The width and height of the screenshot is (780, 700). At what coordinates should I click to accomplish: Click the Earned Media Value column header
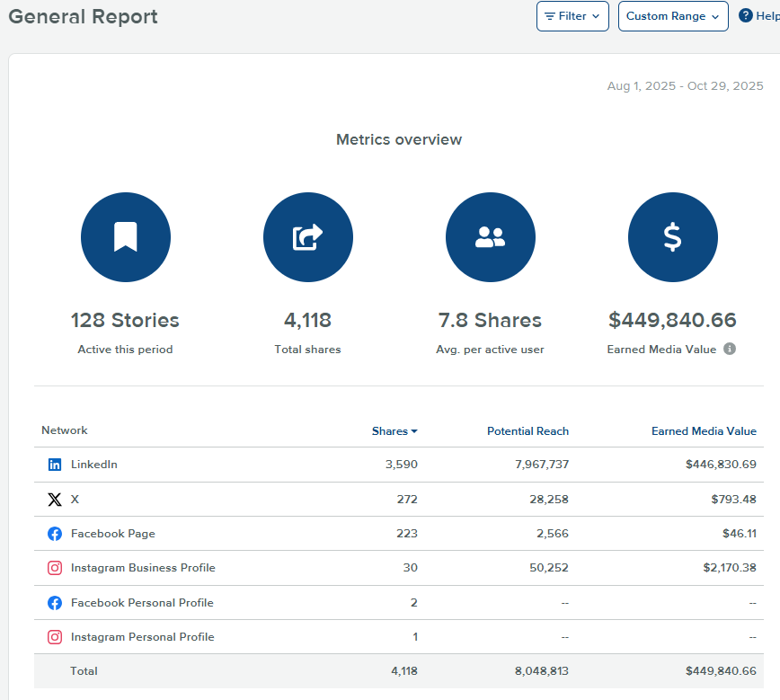pyautogui.click(x=705, y=430)
